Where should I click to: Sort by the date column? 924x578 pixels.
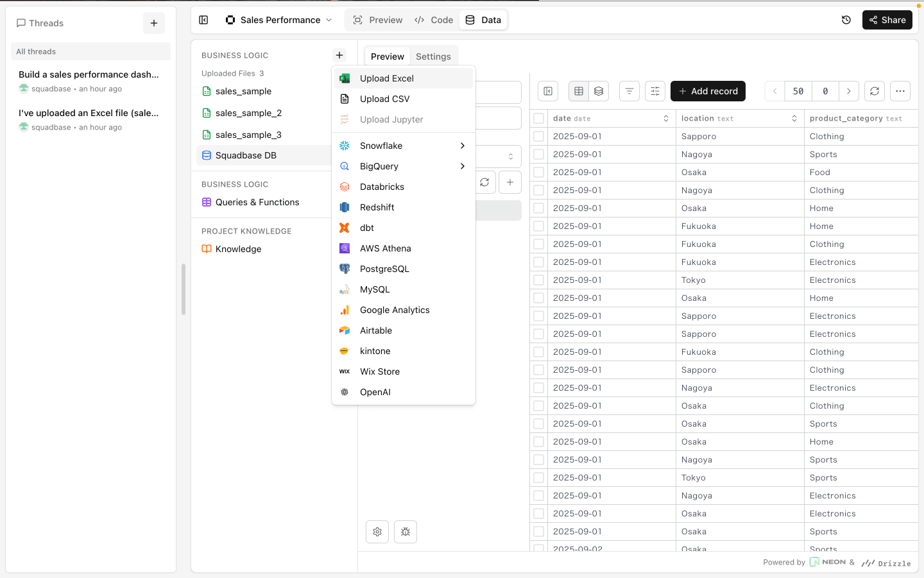coord(665,119)
